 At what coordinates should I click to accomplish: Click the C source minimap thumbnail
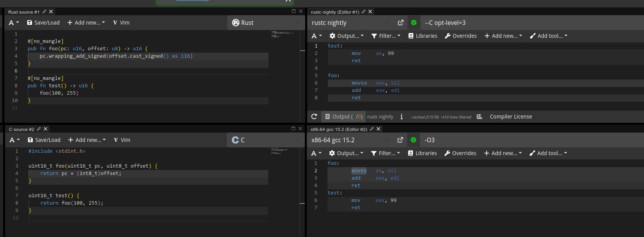coord(280,151)
